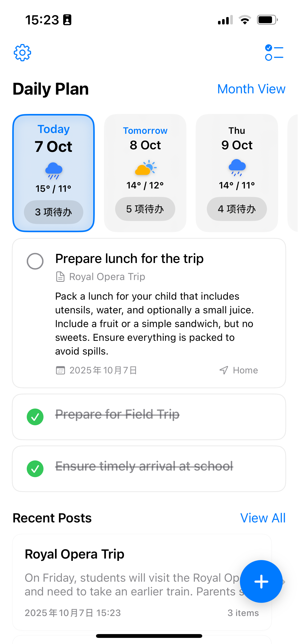Expand today's 3 items pending pill

(53, 212)
